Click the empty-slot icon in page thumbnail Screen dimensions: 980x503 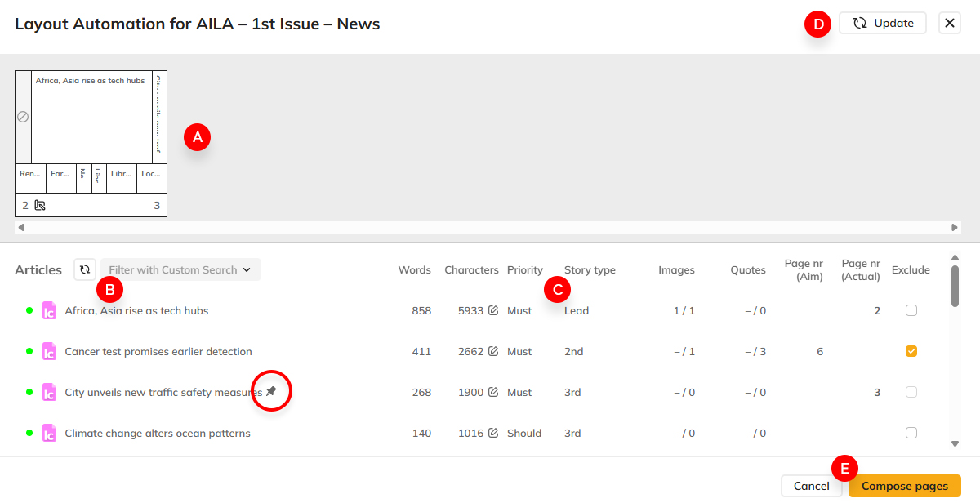[x=23, y=117]
